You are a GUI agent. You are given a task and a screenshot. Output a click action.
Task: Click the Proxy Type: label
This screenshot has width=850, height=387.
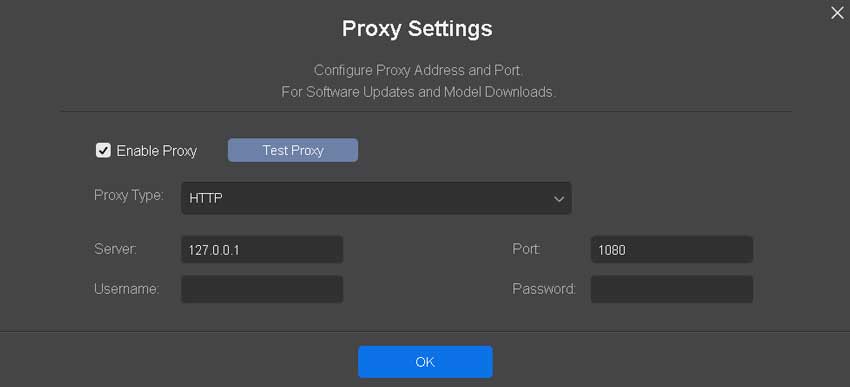tap(128, 196)
